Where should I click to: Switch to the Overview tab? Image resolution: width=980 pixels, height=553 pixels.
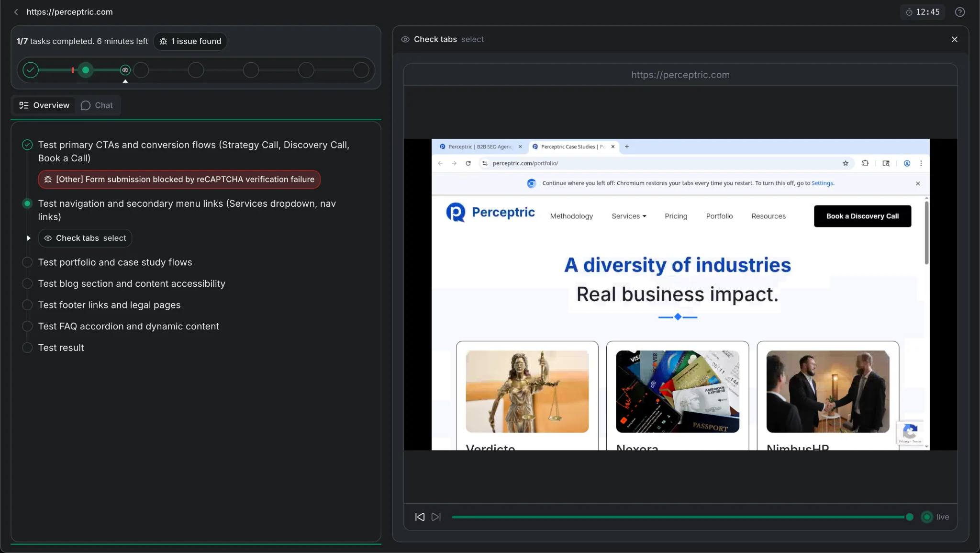click(x=44, y=105)
